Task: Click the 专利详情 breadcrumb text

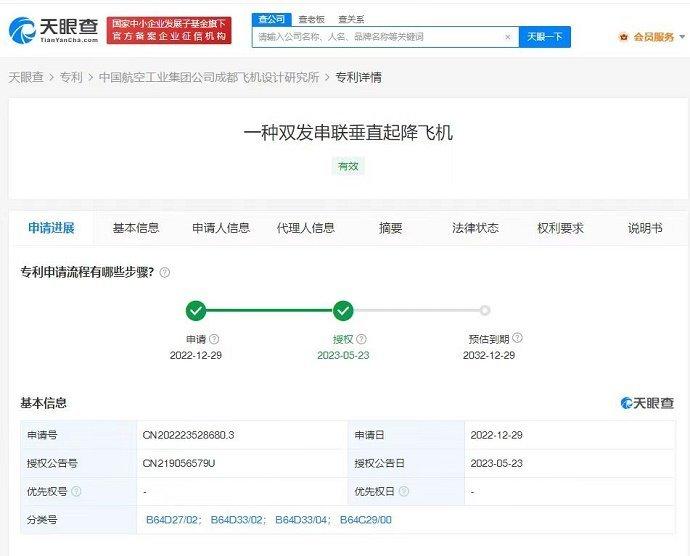Action: coord(359,77)
